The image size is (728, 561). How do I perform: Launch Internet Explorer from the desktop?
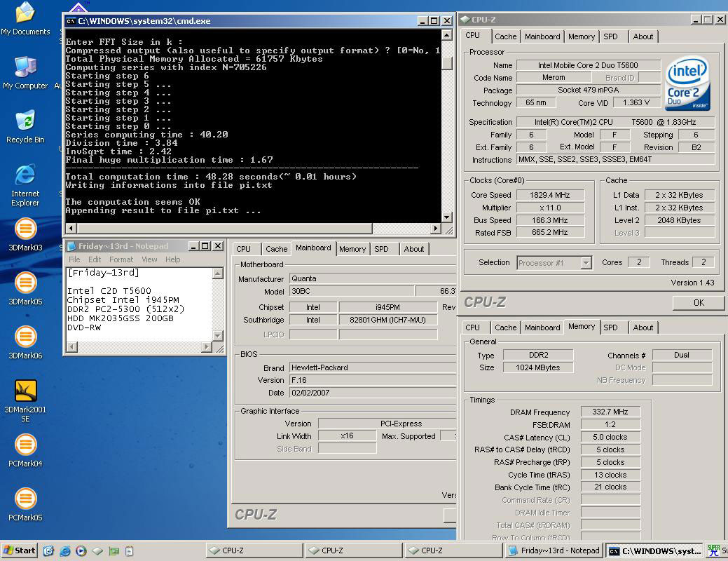pos(25,184)
